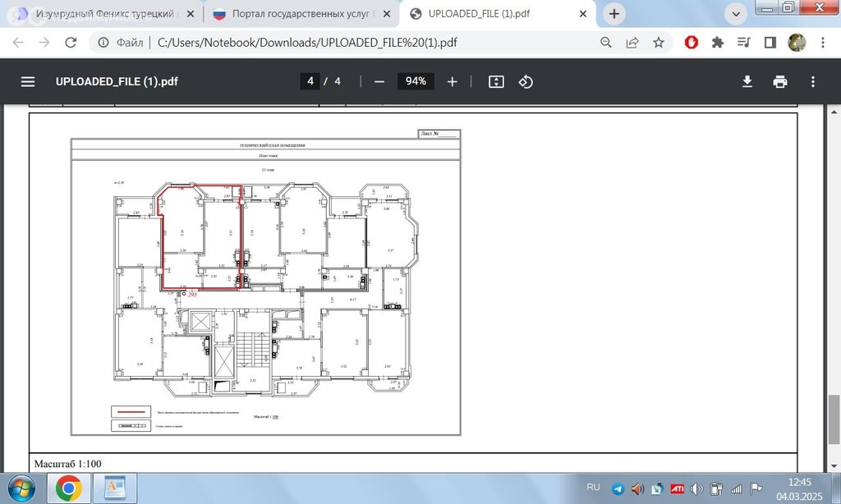Screen dimensions: 841x504
Task: Rotate the PDF counterclockwise
Action: (526, 81)
